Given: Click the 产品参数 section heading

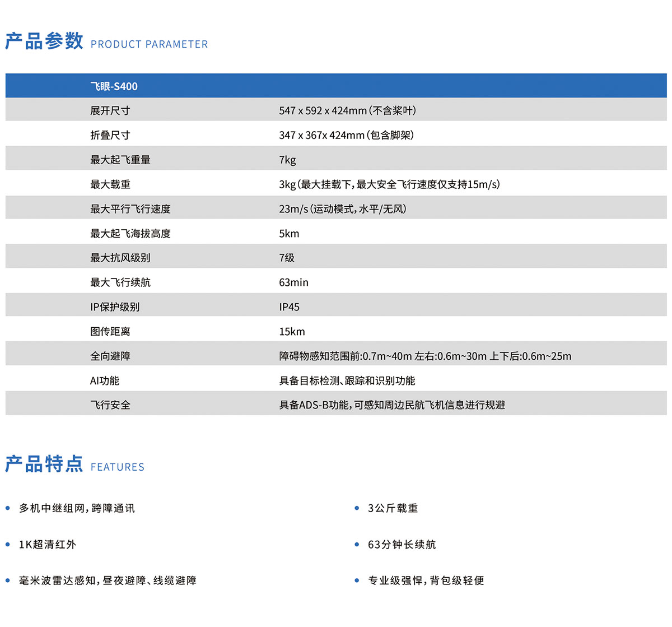Looking at the screenshot, I should 44,41.
